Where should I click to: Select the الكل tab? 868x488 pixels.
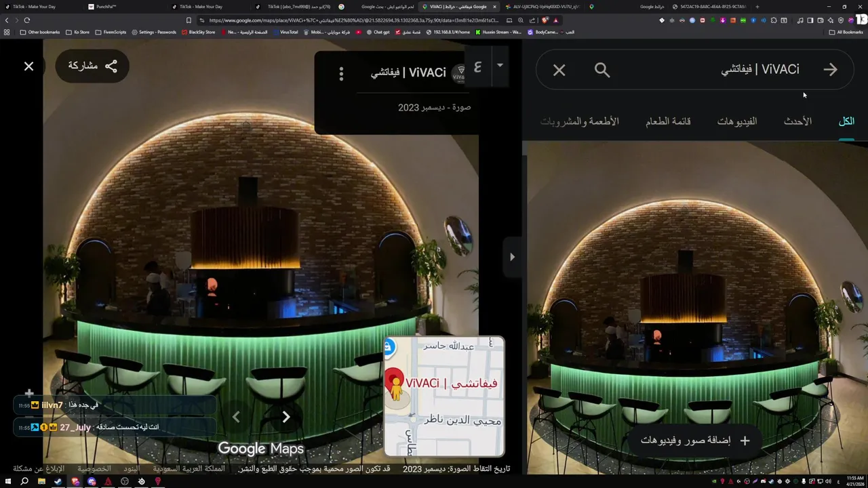point(846,121)
